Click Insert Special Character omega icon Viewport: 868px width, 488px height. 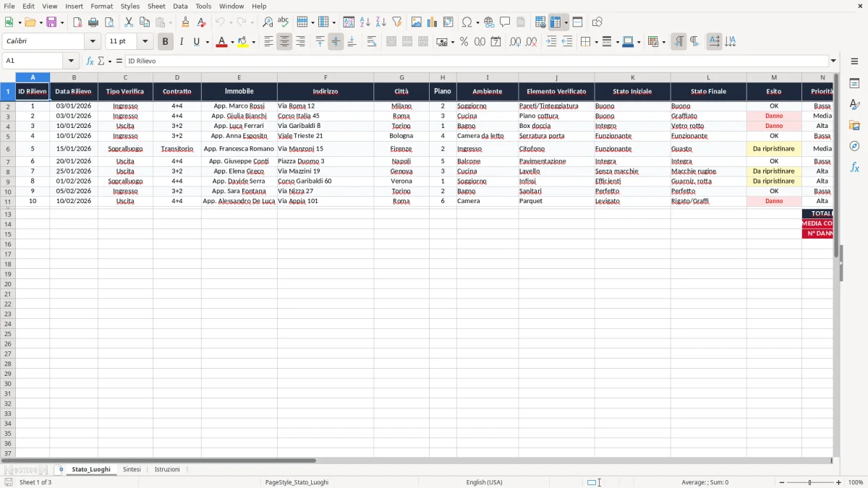point(467,22)
